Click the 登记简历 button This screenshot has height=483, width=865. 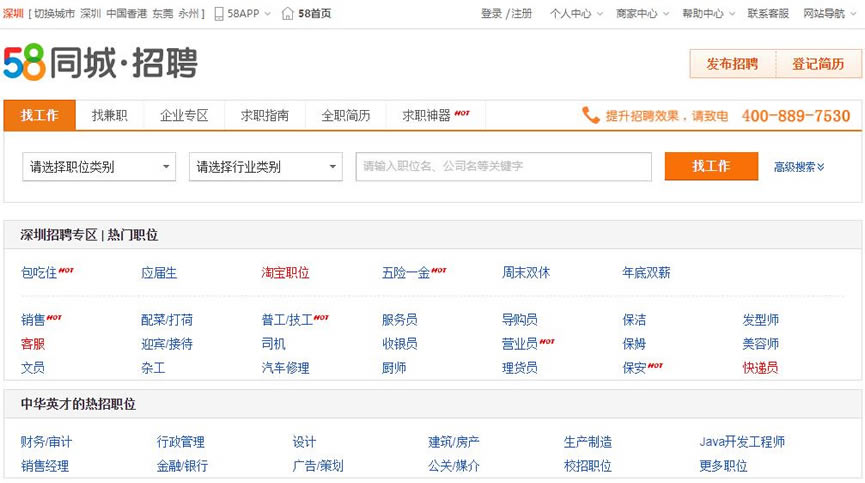(819, 64)
